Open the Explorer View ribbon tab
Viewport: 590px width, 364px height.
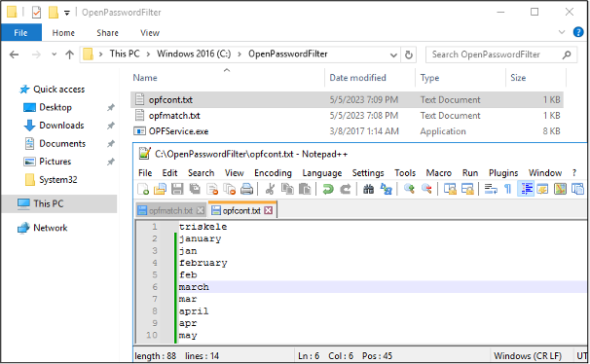click(150, 33)
